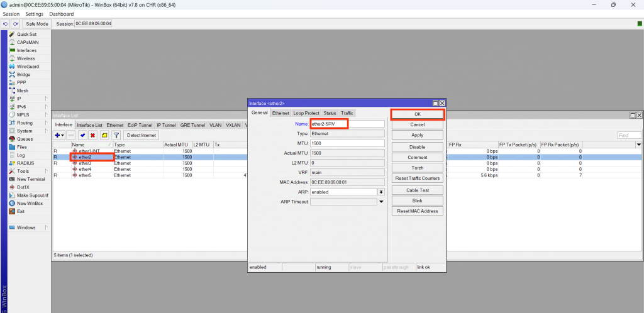Click the Apply button
The width and height of the screenshot is (644, 313).
(x=417, y=135)
